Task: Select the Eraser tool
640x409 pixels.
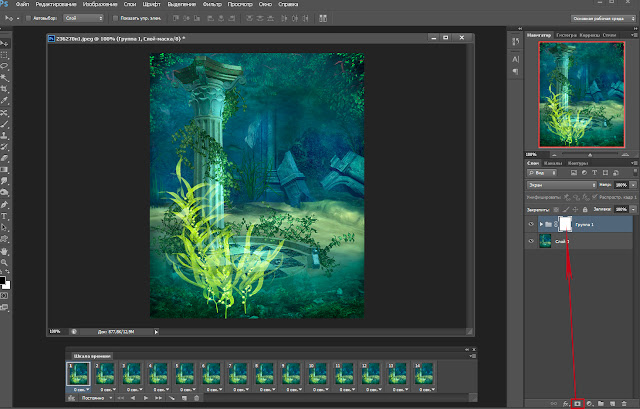Action: click(x=4, y=158)
